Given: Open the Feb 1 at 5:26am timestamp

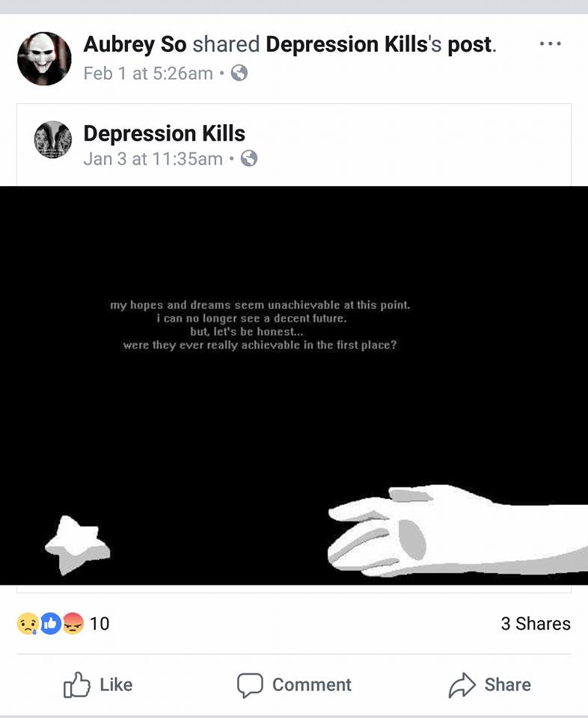Looking at the screenshot, I should coord(148,73).
